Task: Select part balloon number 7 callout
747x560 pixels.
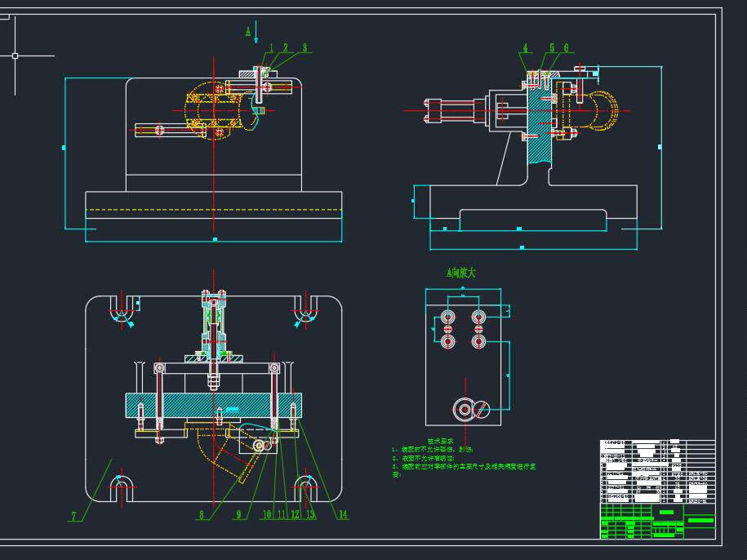Action: [x=72, y=514]
